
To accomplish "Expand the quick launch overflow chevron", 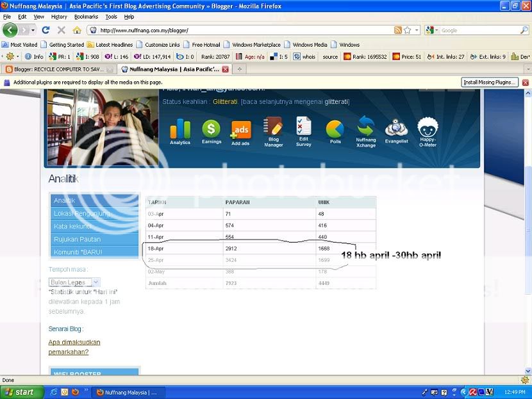I will [x=86, y=391].
